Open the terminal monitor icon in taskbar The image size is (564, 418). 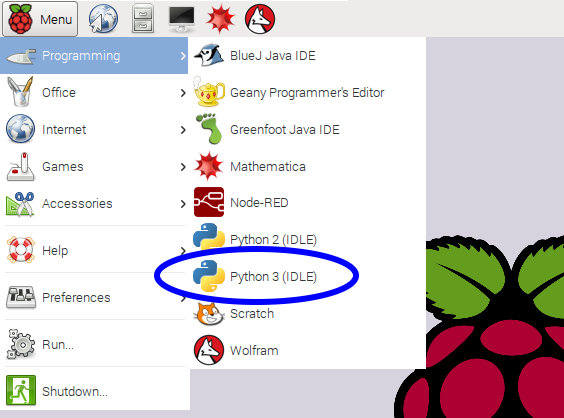click(182, 19)
